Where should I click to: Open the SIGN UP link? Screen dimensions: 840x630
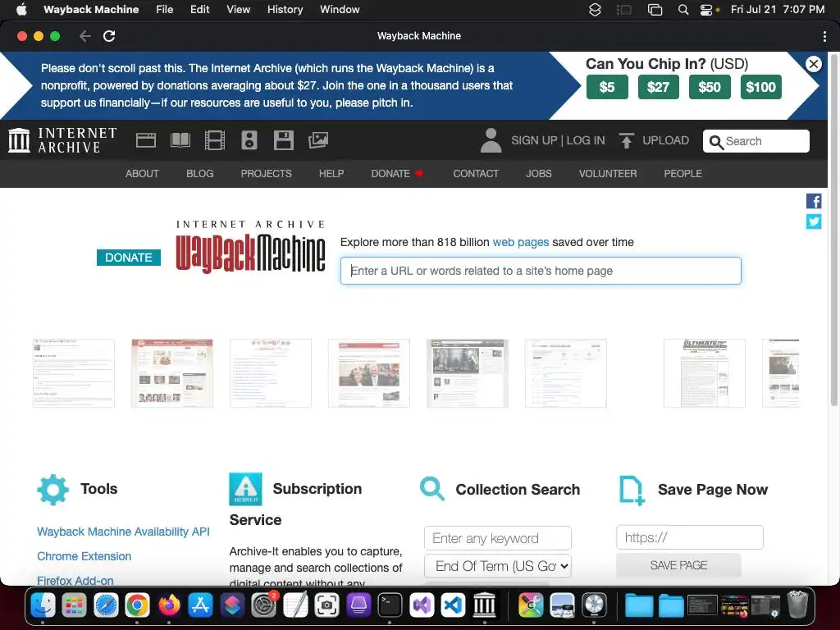[534, 140]
